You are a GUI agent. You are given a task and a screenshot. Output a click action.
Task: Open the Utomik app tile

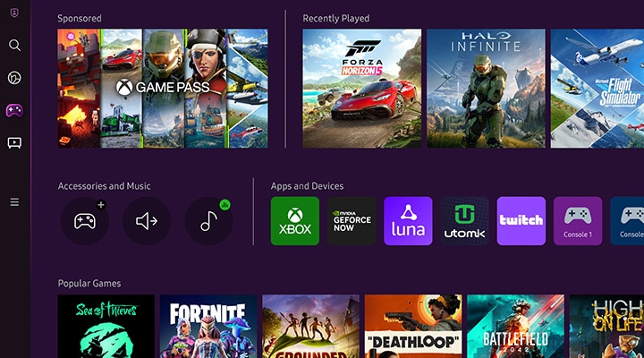tap(464, 221)
